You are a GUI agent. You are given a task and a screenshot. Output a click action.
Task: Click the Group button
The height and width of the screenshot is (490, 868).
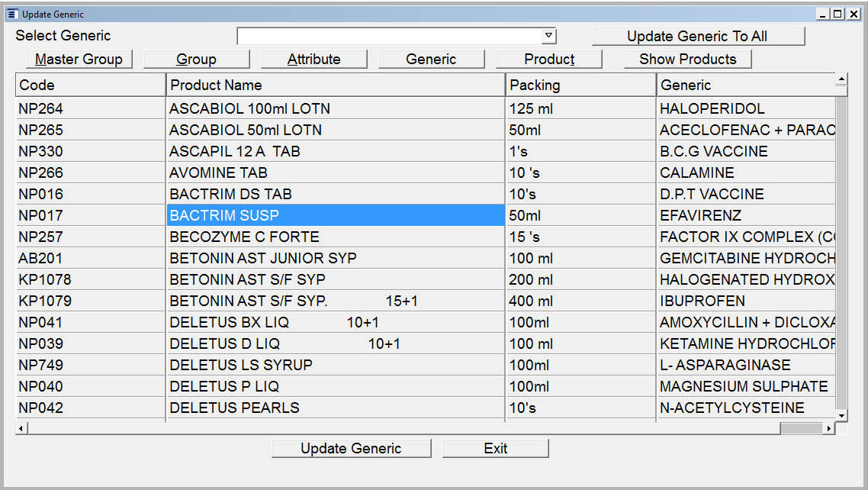pos(197,60)
